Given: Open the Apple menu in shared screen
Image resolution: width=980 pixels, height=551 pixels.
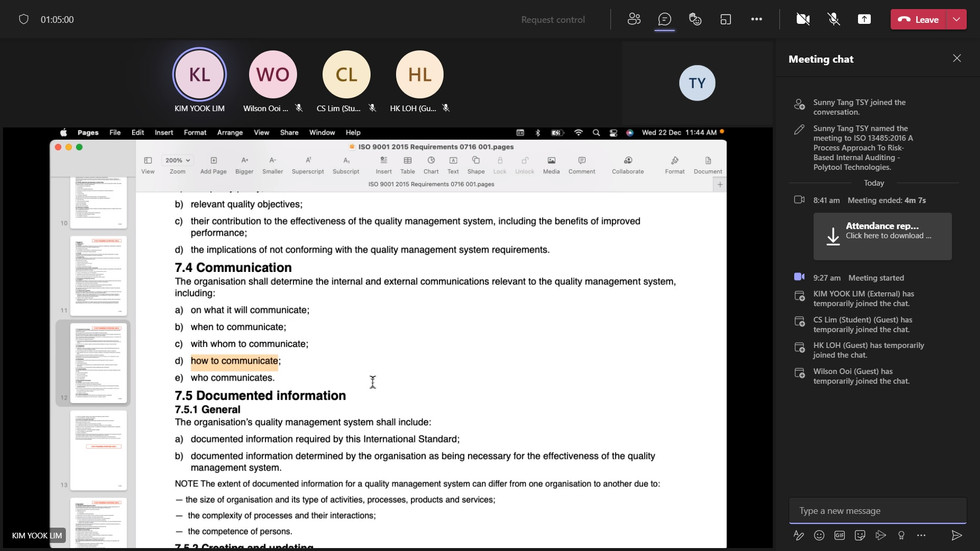Looking at the screenshot, I should point(63,132).
